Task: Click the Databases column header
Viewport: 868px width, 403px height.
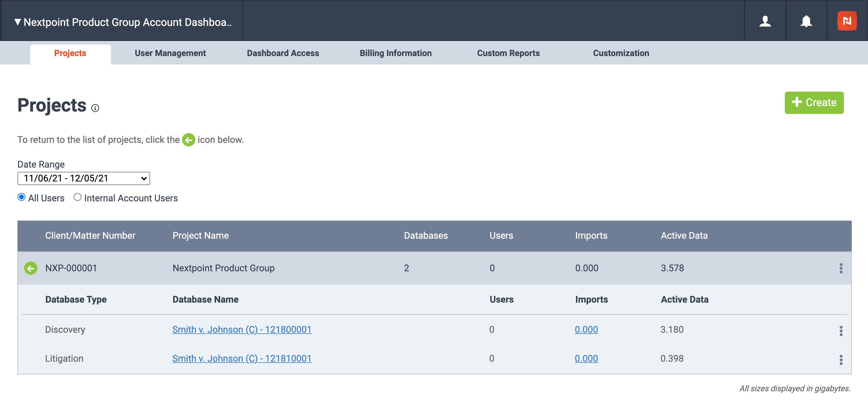Action: (x=426, y=235)
